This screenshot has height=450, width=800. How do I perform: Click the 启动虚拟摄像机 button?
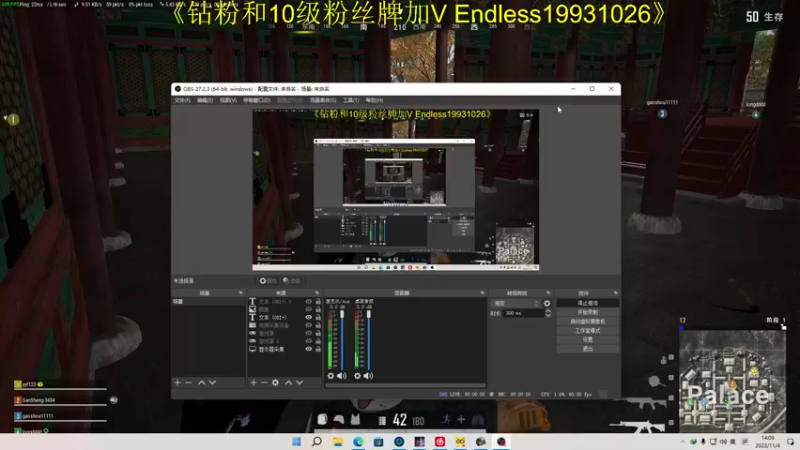[588, 321]
